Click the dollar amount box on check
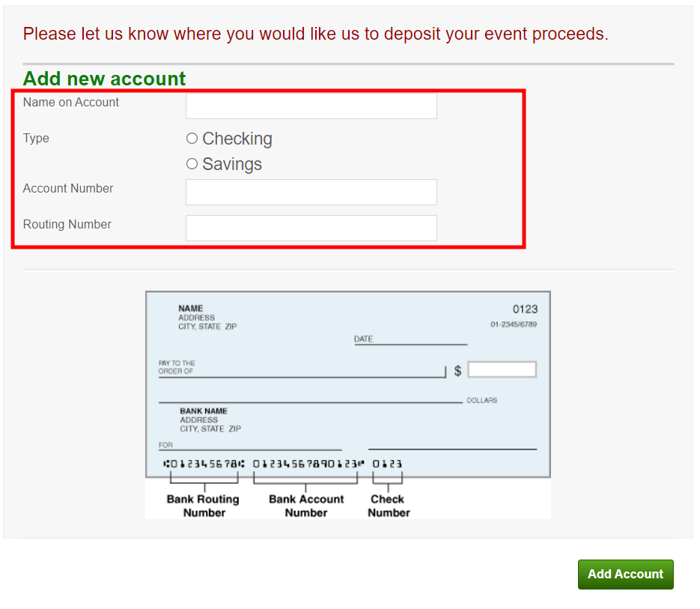Viewport: 700px width, 609px height. pyautogui.click(x=502, y=369)
